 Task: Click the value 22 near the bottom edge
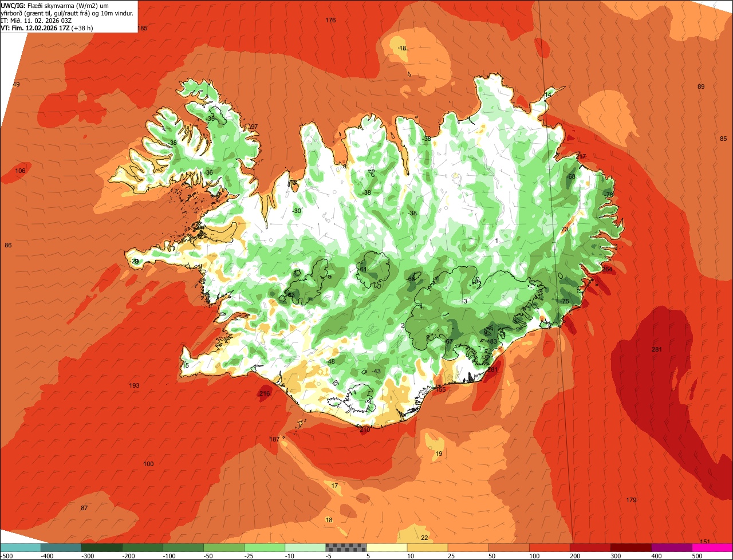pos(424,537)
